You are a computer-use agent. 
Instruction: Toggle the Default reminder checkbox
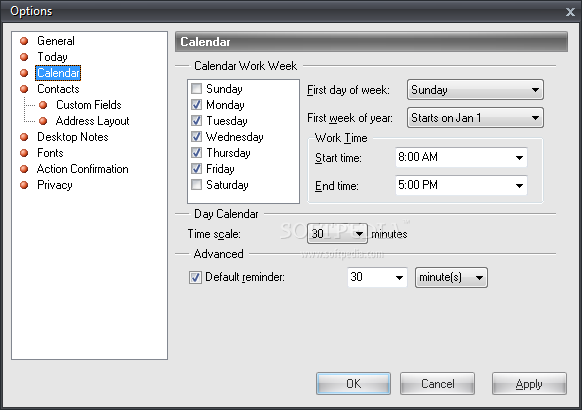(x=195, y=277)
